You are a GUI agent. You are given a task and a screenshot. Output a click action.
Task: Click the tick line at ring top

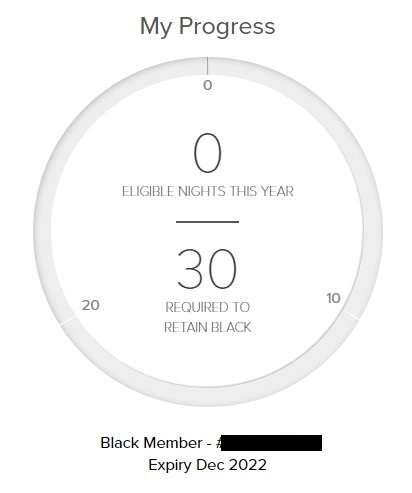(x=207, y=66)
